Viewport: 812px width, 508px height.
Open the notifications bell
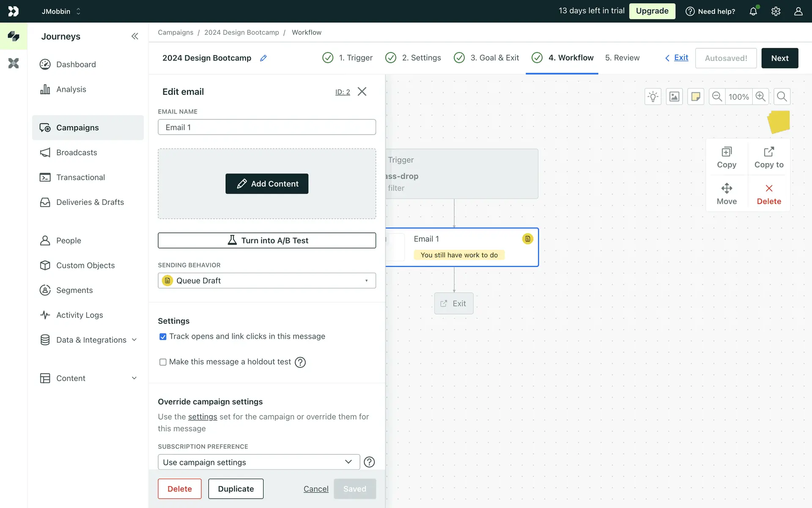[x=753, y=11]
